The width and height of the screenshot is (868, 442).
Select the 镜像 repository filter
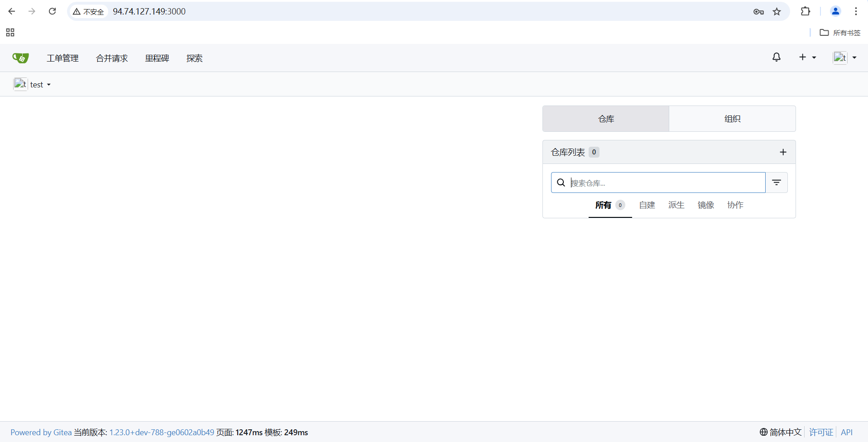pos(706,205)
